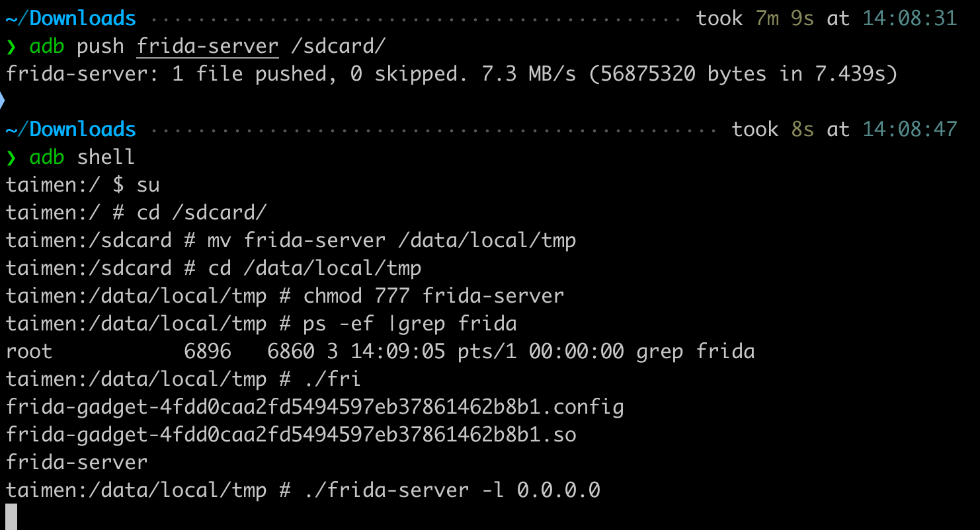Select the frida-gadget .config file name
Viewport: 980px width, 530px height.
coord(315,407)
